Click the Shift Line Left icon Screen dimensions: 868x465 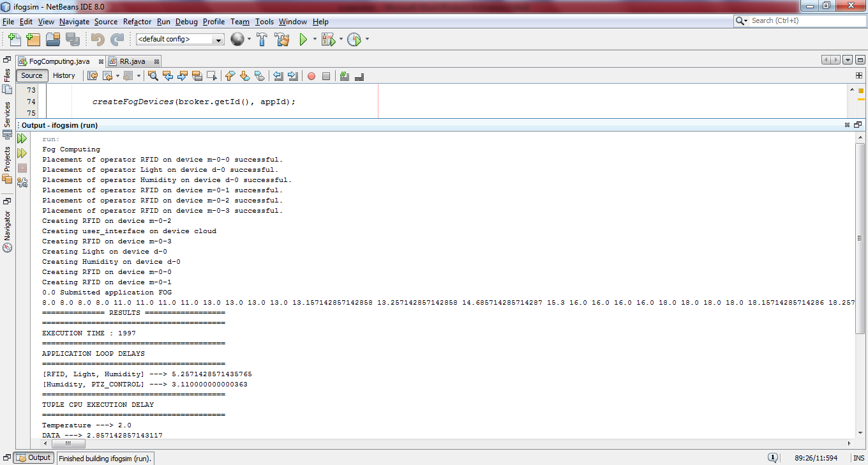click(278, 76)
